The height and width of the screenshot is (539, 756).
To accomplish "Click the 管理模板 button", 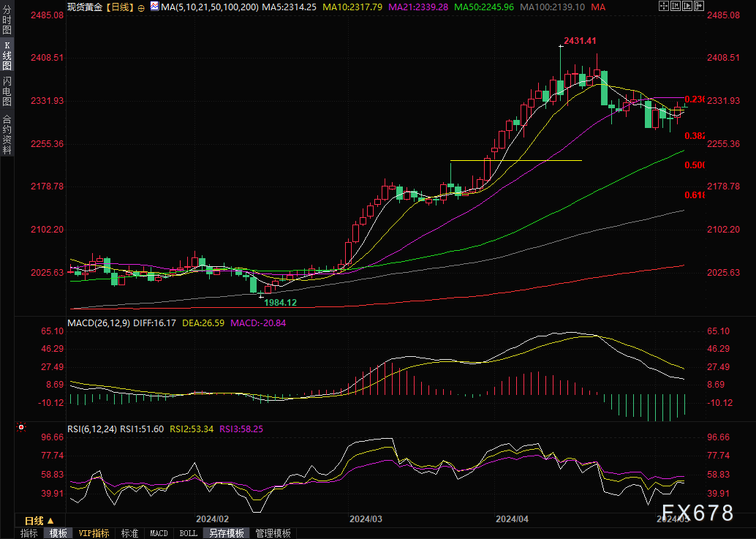I will coord(272,533).
